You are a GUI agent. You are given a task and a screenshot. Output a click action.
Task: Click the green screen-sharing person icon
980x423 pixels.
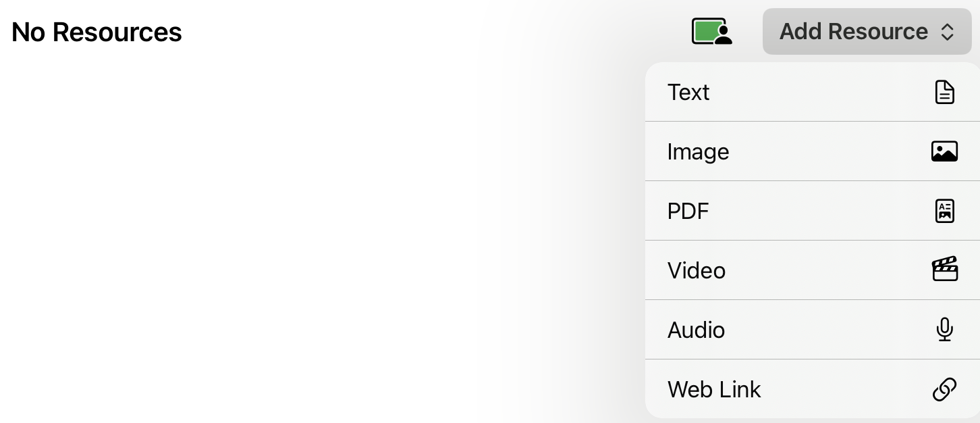coord(711,31)
